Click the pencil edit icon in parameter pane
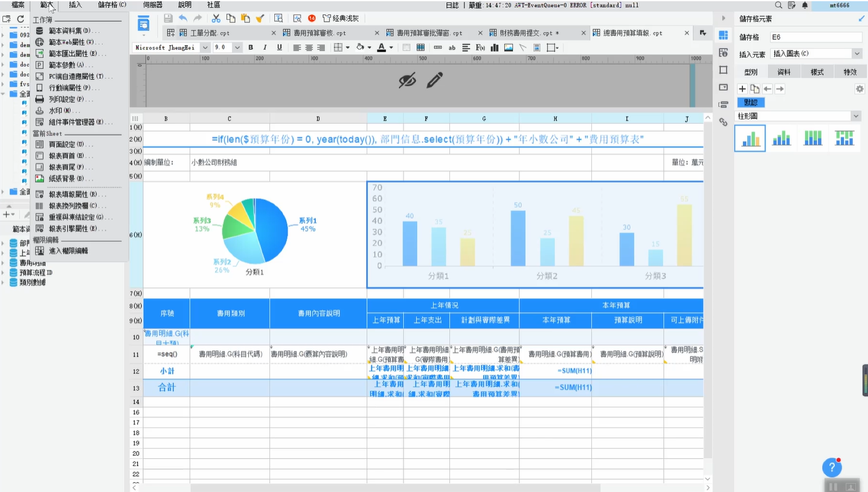The width and height of the screenshot is (868, 492). pos(435,80)
